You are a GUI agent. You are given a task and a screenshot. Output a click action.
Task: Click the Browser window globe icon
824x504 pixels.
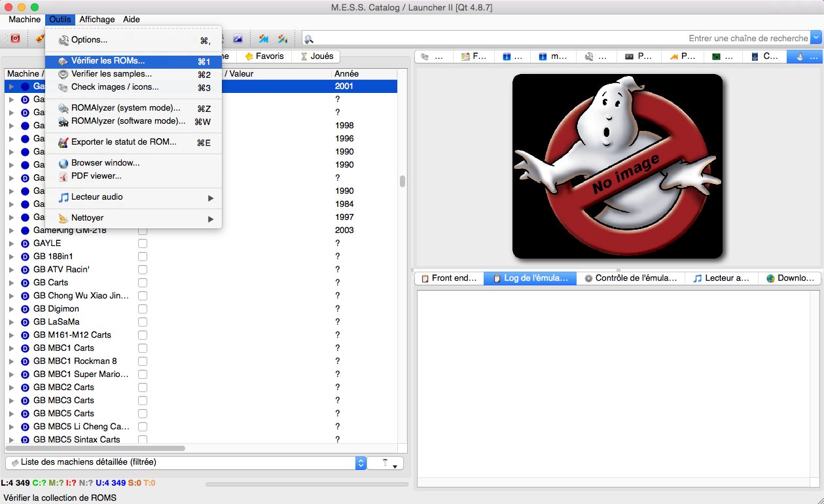coord(63,163)
